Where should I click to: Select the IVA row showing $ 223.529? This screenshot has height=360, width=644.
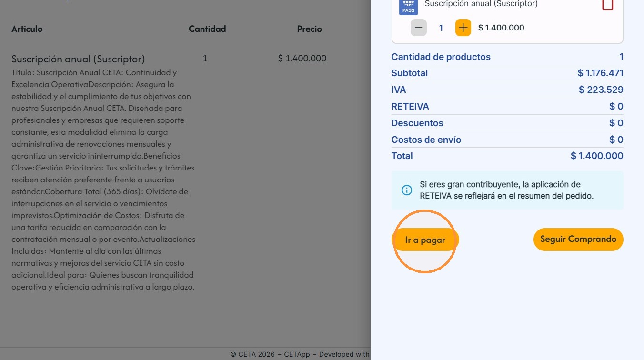[x=507, y=90]
